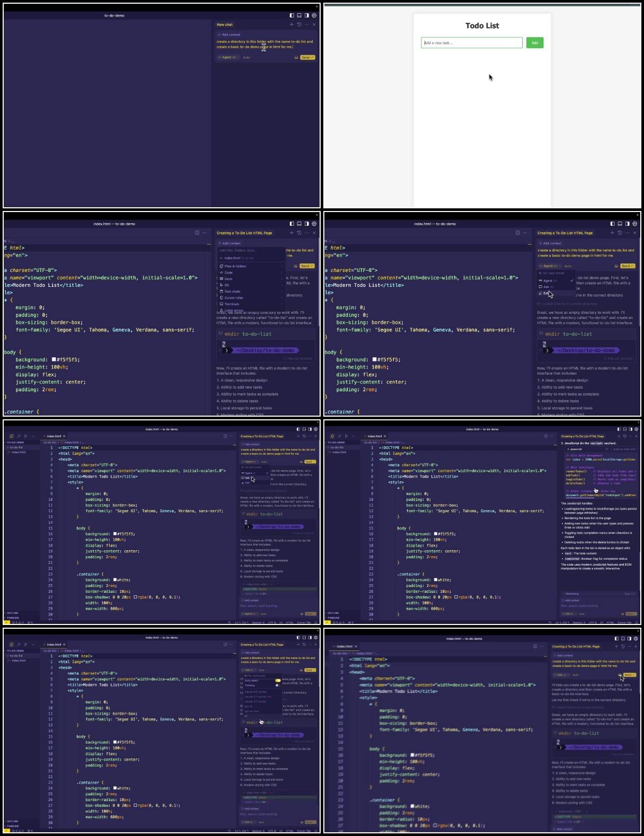Open Search icon in full-IDE mode-menu screenshot
644x836 pixels.
(19, 436)
